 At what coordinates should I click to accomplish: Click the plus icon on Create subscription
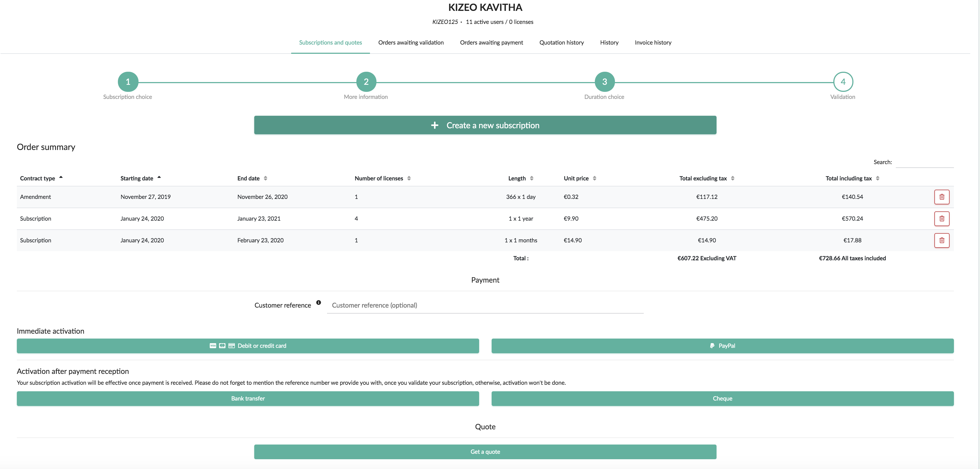pos(435,125)
